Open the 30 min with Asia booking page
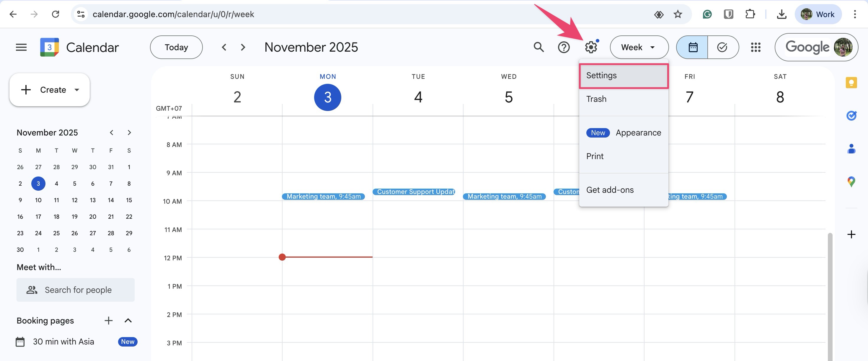The image size is (868, 361). coord(63,342)
